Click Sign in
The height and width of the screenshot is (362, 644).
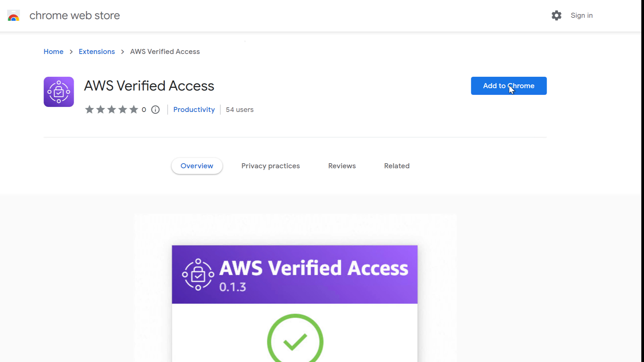tap(582, 15)
